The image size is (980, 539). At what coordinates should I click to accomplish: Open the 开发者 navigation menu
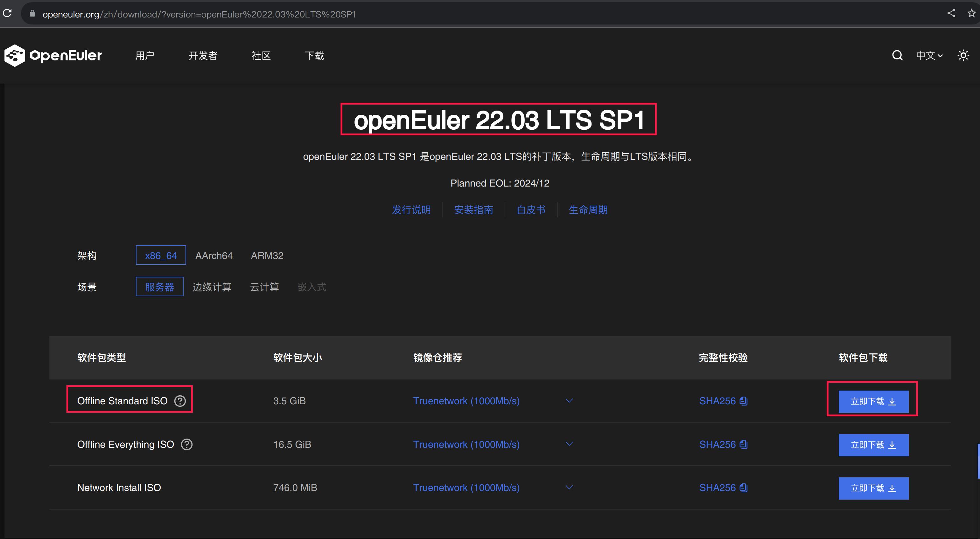coord(203,56)
